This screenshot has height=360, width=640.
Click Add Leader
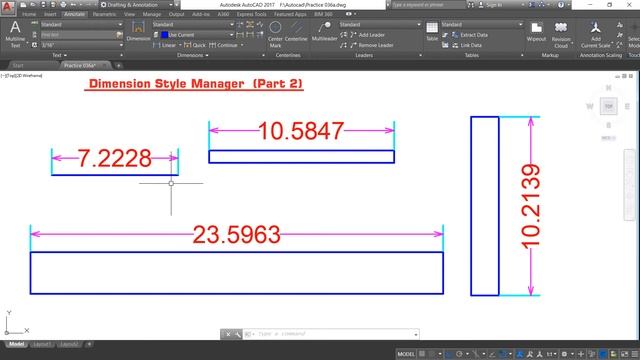click(x=367, y=35)
